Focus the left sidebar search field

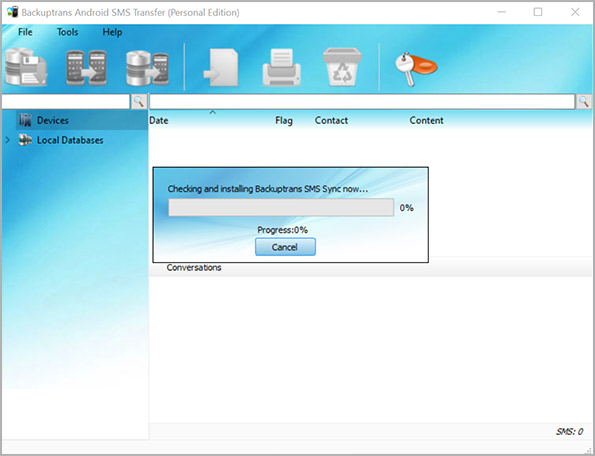tap(65, 102)
